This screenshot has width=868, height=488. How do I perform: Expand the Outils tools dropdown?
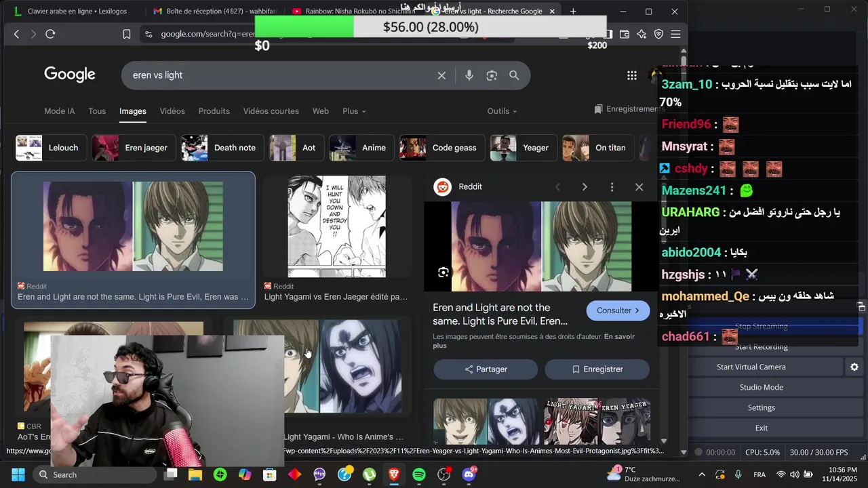[502, 111]
